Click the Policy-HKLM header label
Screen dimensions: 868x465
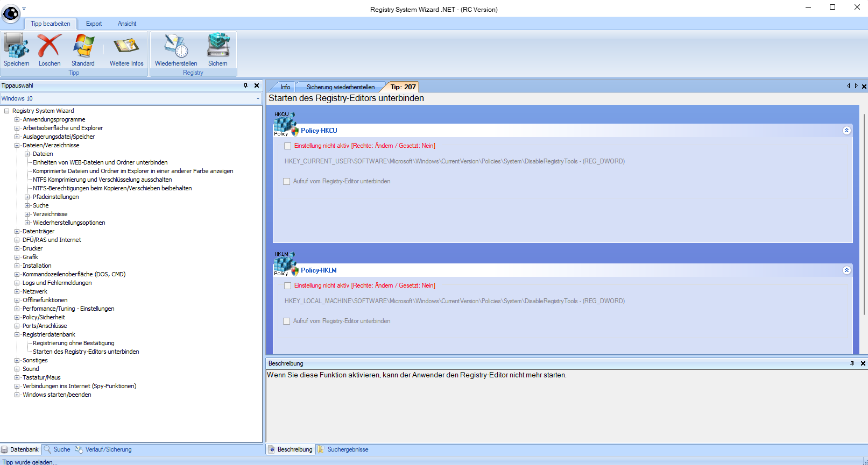tap(319, 270)
